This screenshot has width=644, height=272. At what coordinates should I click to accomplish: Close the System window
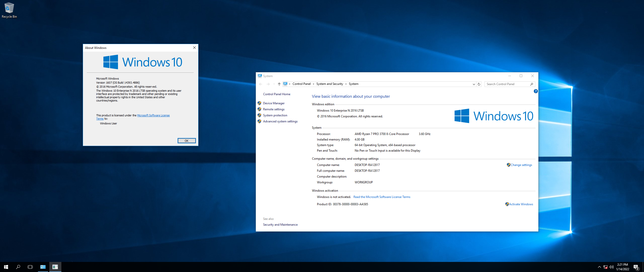point(533,76)
